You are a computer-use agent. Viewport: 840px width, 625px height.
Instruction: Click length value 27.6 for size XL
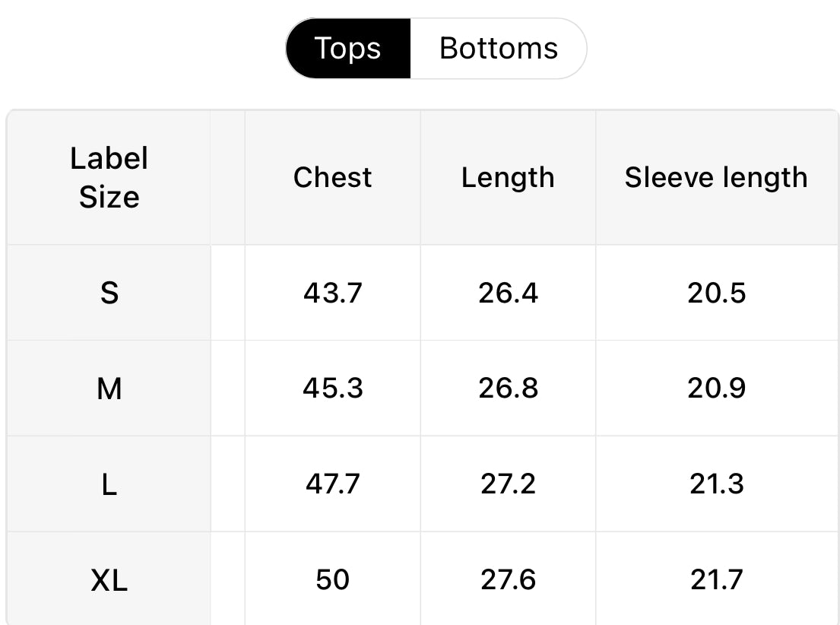[x=508, y=579]
